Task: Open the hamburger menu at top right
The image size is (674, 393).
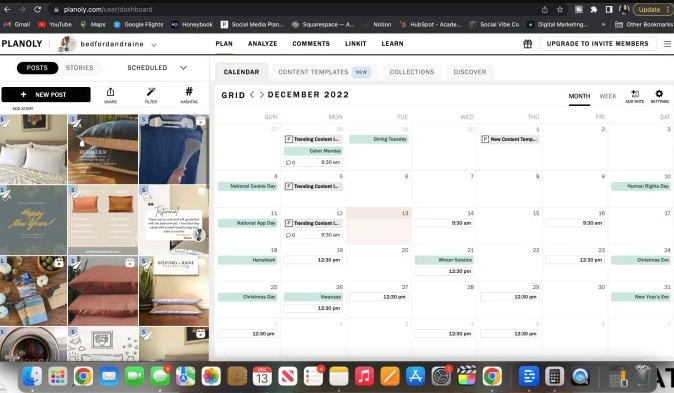Action: pos(667,44)
